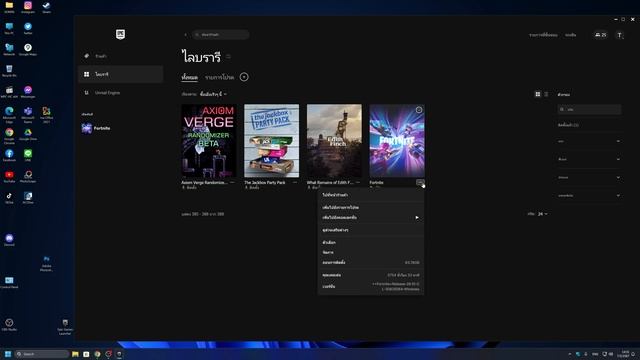Image resolution: width=640 pixels, height=360 pixels.
Task: Open Adobe Photoshop desktop shortcut
Action: point(47,263)
